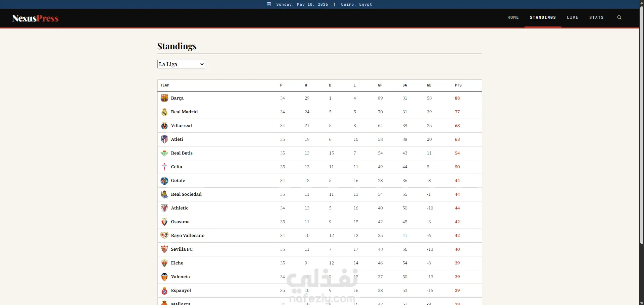Click the scrollbar down arrow
This screenshot has height=305, width=644.
click(x=642, y=303)
